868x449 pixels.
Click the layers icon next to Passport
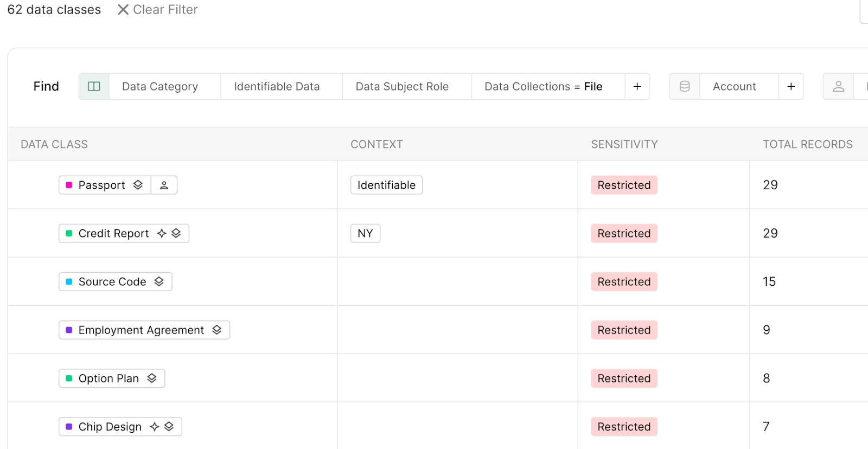(x=138, y=185)
